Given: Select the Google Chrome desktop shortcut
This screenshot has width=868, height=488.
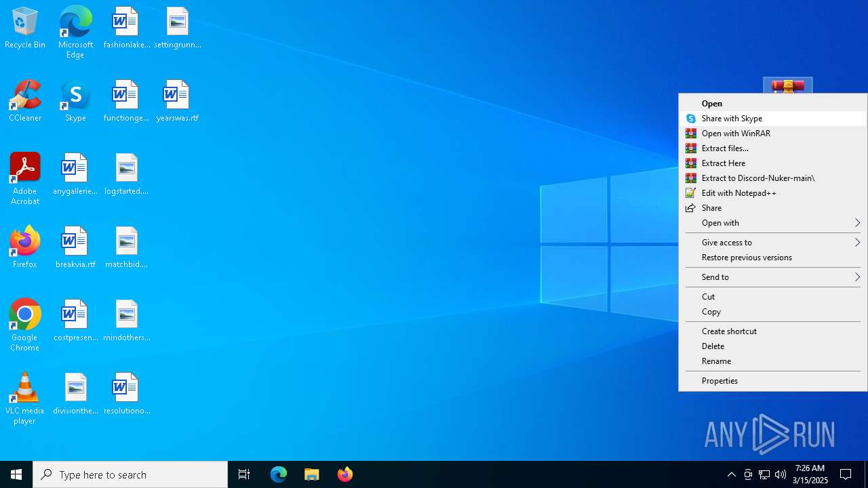Looking at the screenshot, I should pyautogui.click(x=25, y=325).
